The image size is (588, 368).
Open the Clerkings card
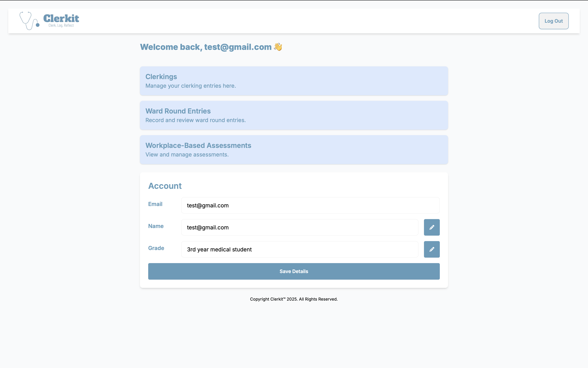294,81
